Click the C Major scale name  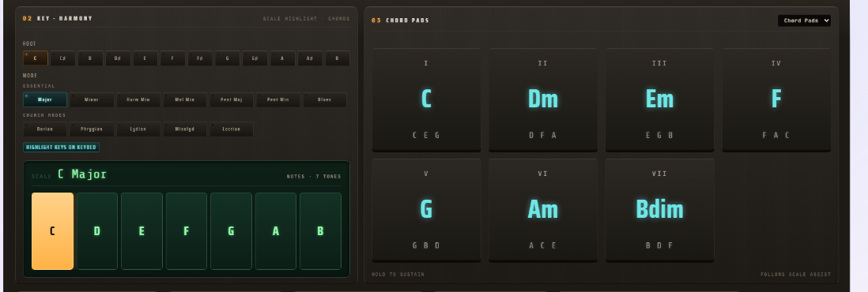[x=82, y=174]
